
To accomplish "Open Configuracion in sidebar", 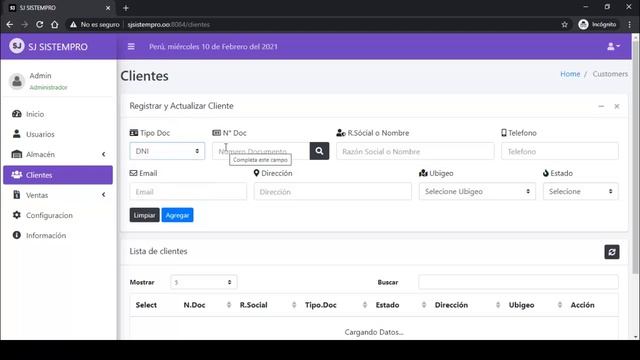I will (x=58, y=215).
